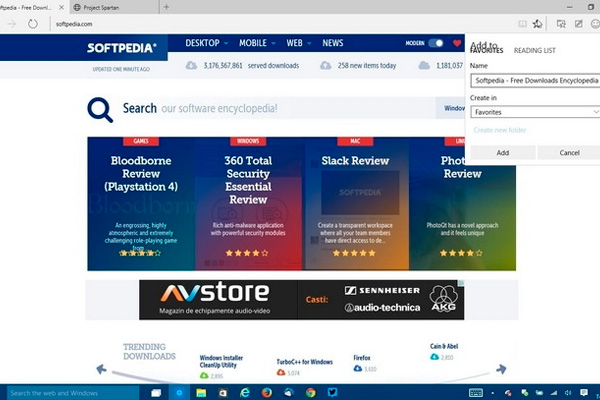Viewport: 600px width, 400px height.
Task: Select the Reading List tab
Action: coord(534,50)
